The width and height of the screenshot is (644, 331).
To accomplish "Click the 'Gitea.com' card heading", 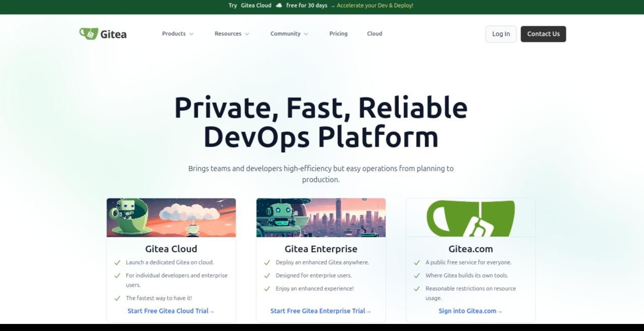I will pos(471,249).
